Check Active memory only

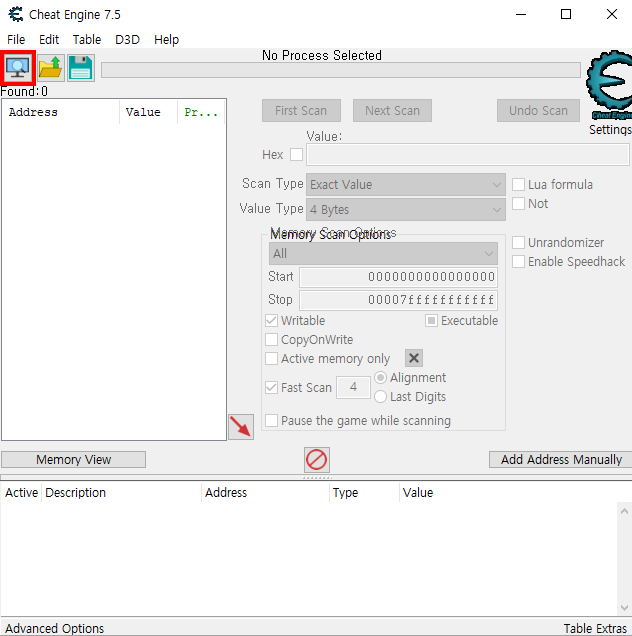271,359
